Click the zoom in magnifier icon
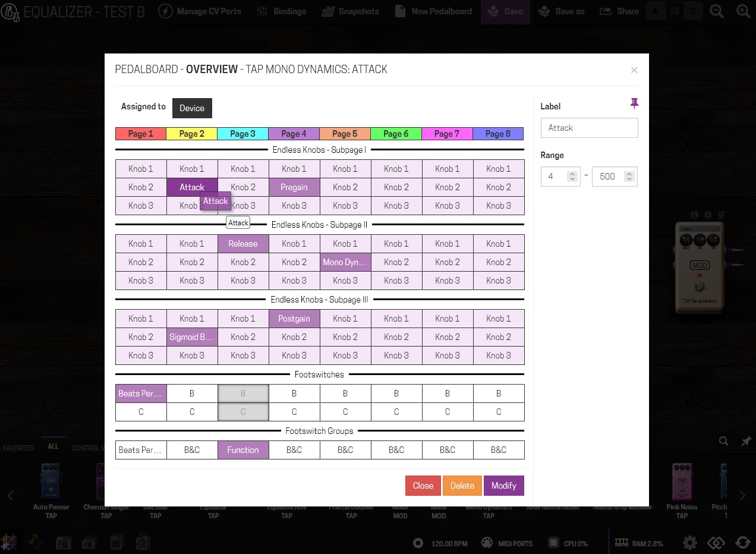This screenshot has height=554, width=756. (x=743, y=11)
